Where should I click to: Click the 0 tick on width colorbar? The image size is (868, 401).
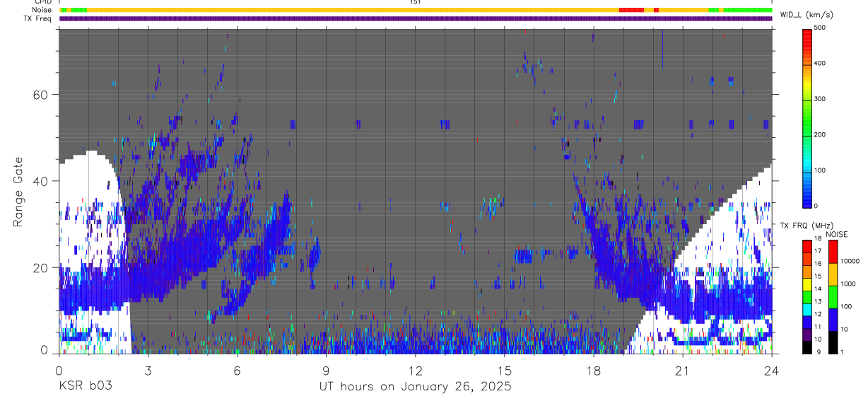pos(816,206)
